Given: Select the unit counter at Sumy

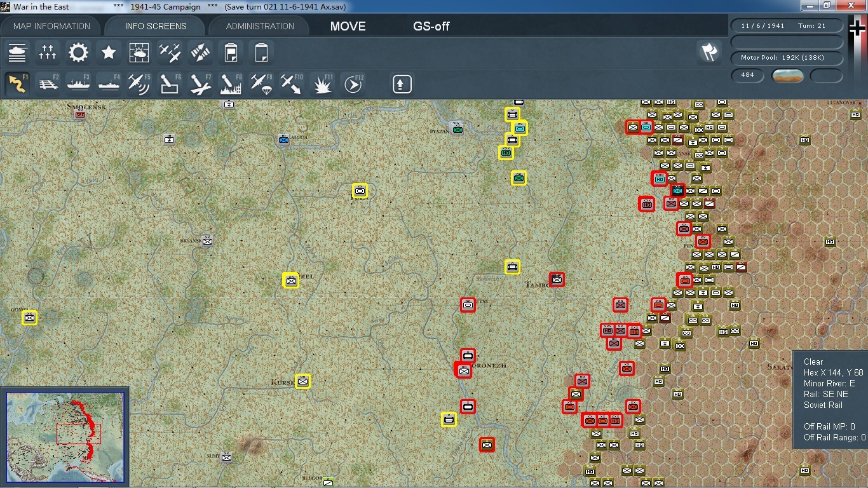Looking at the screenshot, I should (226, 457).
